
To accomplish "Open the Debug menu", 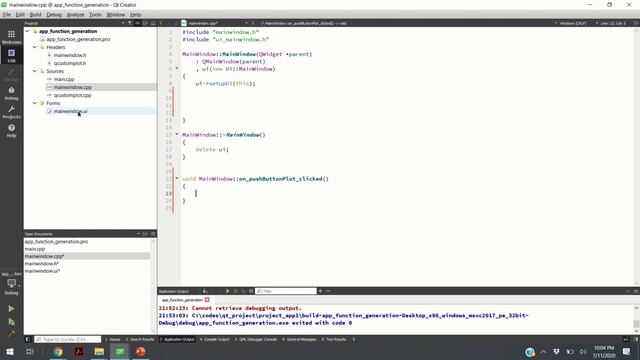I will (x=53, y=15).
